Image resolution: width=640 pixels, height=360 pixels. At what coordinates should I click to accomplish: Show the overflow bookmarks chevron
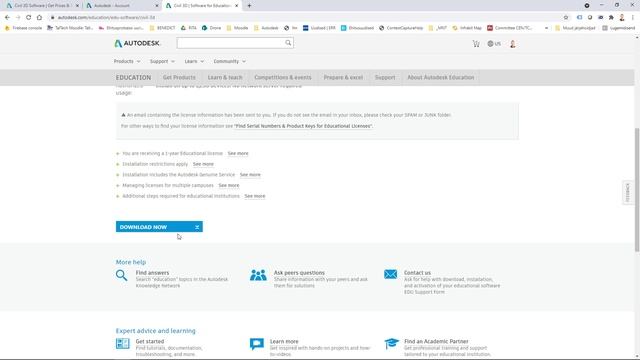pos(546,28)
